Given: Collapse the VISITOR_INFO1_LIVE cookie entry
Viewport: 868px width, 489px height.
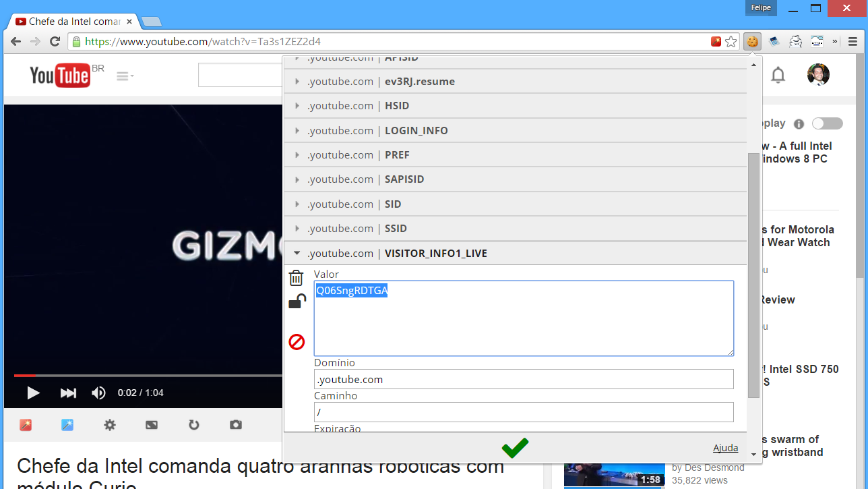Looking at the screenshot, I should click(516, 254).
